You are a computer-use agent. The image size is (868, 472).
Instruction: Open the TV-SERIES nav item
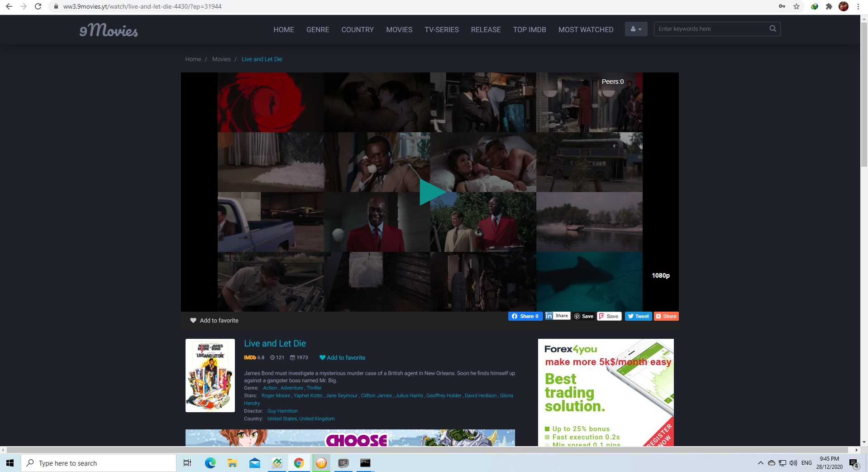(442, 29)
